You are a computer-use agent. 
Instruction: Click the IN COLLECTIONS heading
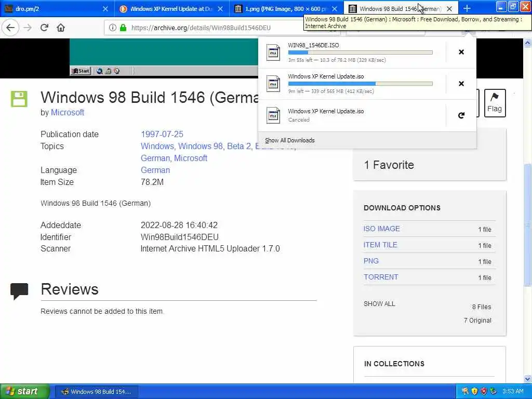point(394,364)
